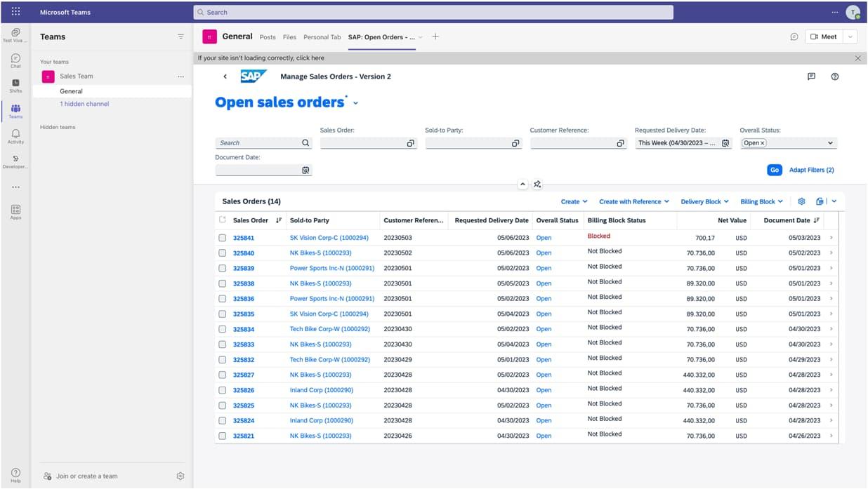This screenshot has height=489, width=868.
Task: Open SAP help question mark icon
Action: point(835,76)
